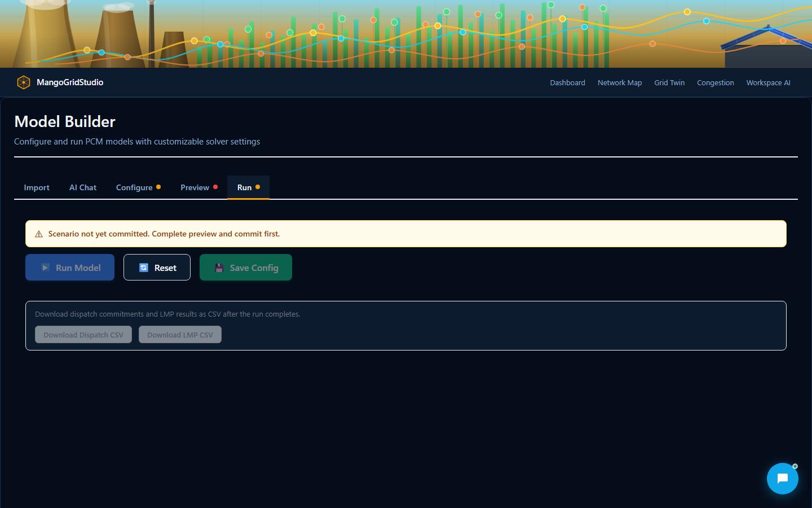Switch to the Import tab
The height and width of the screenshot is (508, 812).
point(37,187)
